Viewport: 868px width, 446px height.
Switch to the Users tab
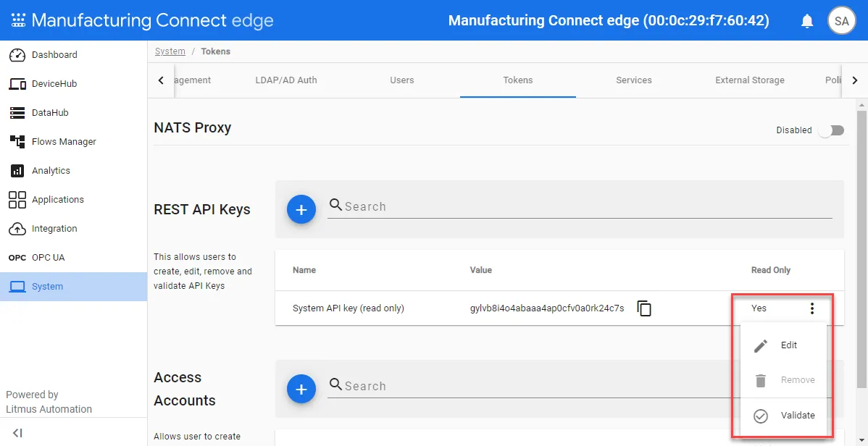point(402,80)
